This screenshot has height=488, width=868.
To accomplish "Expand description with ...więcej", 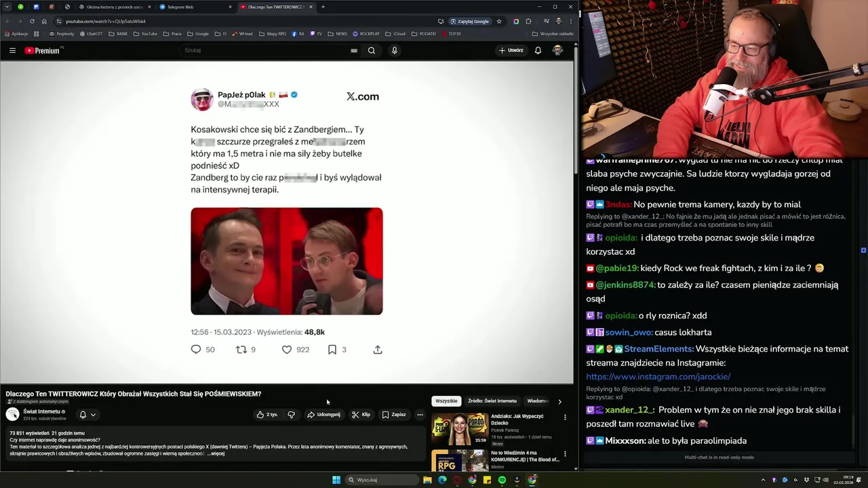I will point(216,453).
